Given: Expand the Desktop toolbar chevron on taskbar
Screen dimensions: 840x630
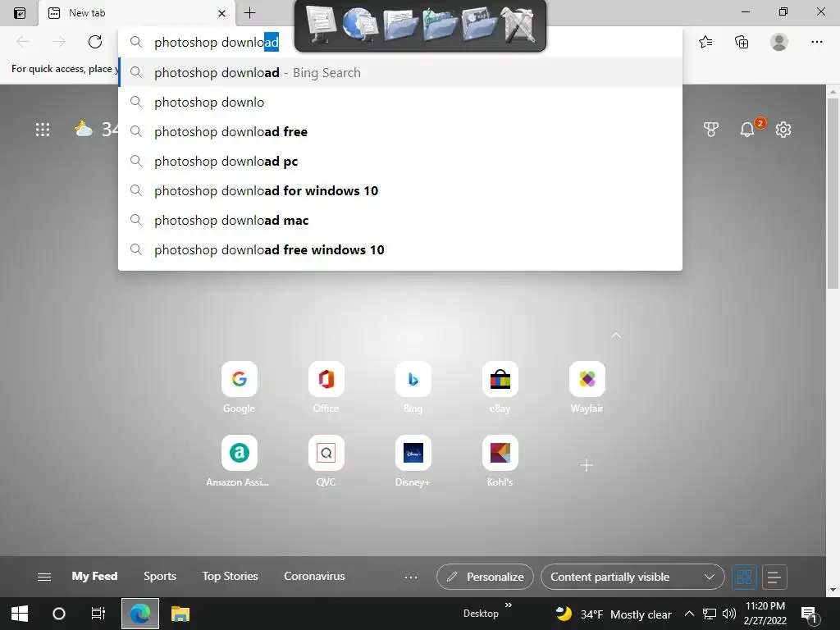Looking at the screenshot, I should [x=509, y=605].
